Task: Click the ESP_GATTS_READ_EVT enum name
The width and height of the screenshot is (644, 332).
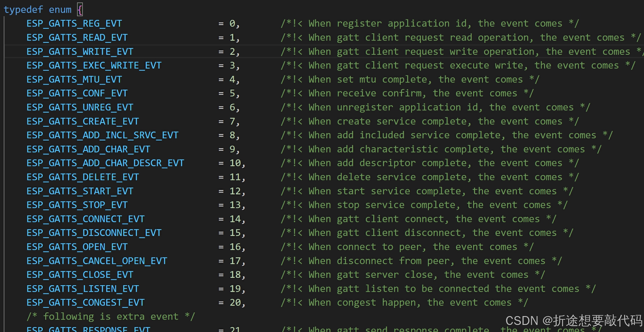Action: pyautogui.click(x=77, y=38)
